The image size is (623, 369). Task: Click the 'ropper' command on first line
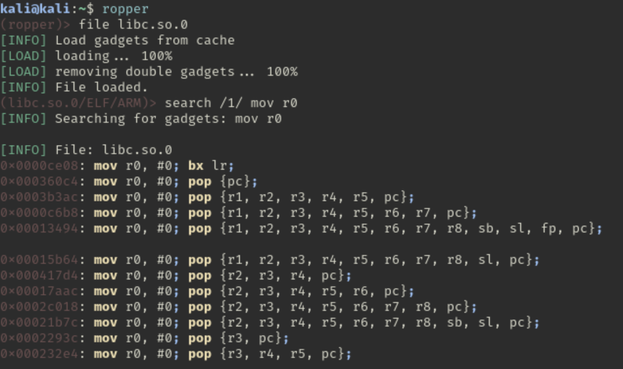[x=125, y=9]
